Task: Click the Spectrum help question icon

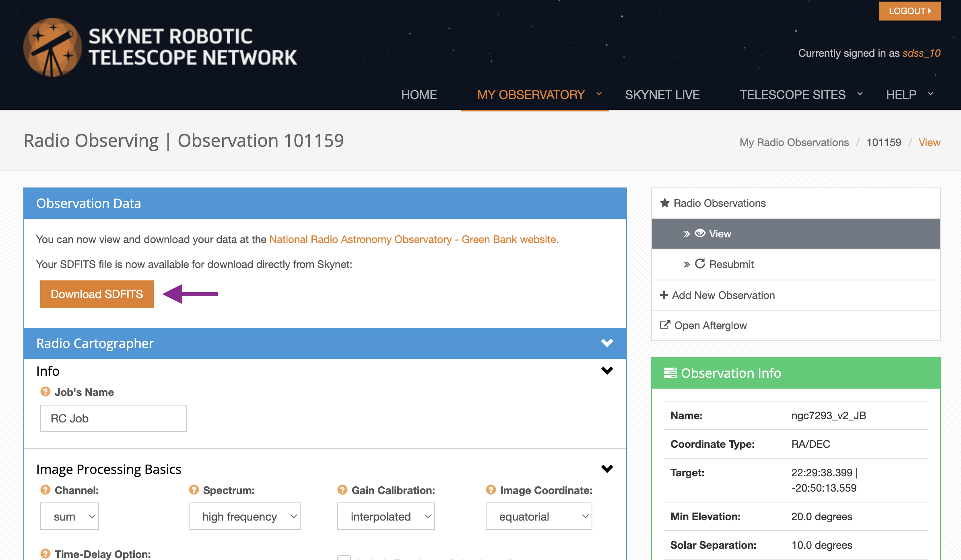Action: (x=194, y=490)
